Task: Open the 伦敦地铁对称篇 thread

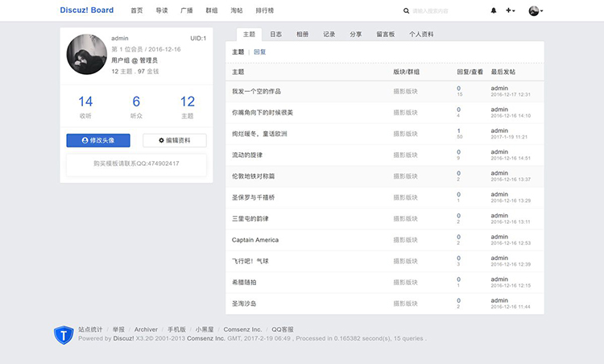Action: coord(253,176)
